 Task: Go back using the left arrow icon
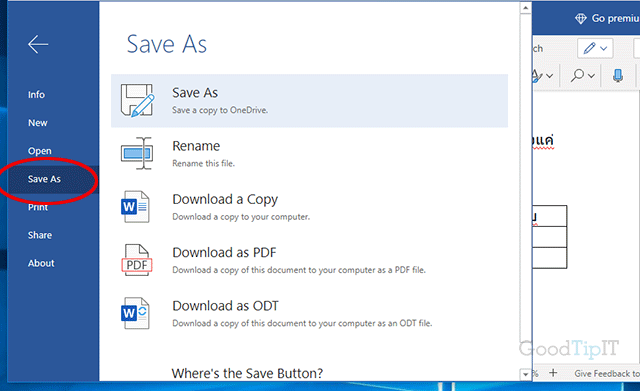point(38,44)
